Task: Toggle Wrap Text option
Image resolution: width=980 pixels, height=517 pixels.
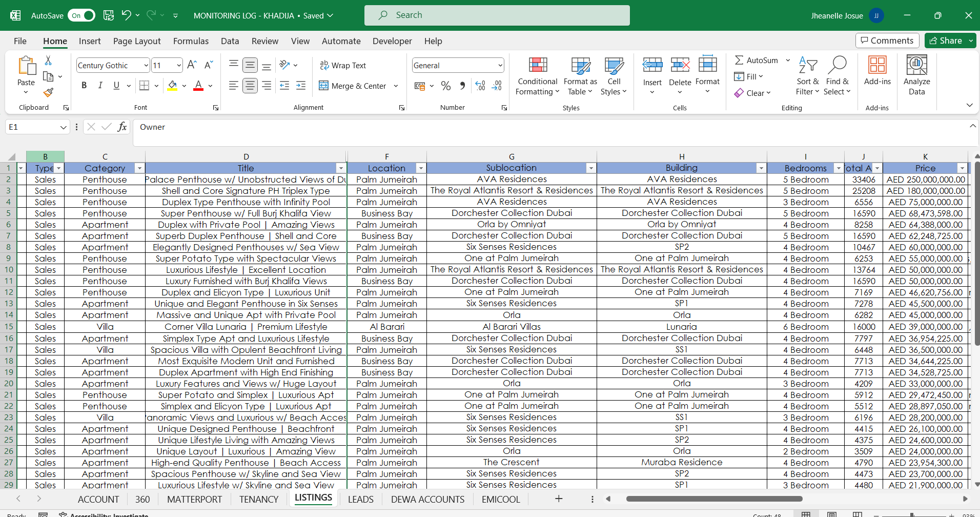Action: tap(343, 65)
